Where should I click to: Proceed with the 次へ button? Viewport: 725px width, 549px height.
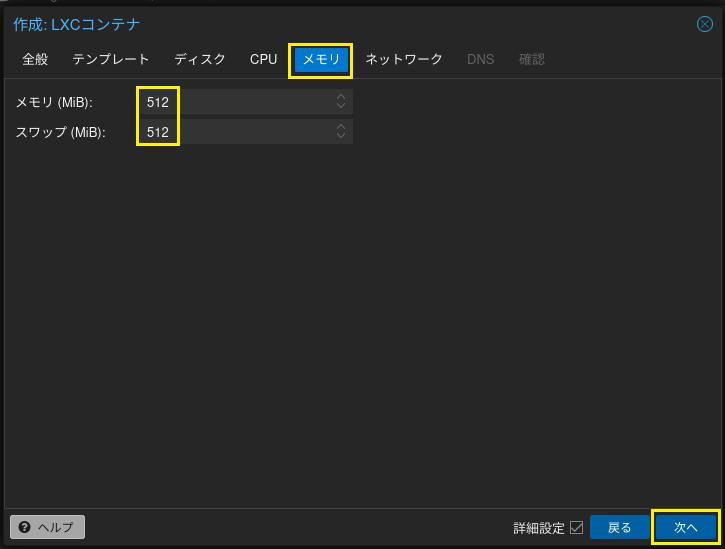tap(685, 527)
